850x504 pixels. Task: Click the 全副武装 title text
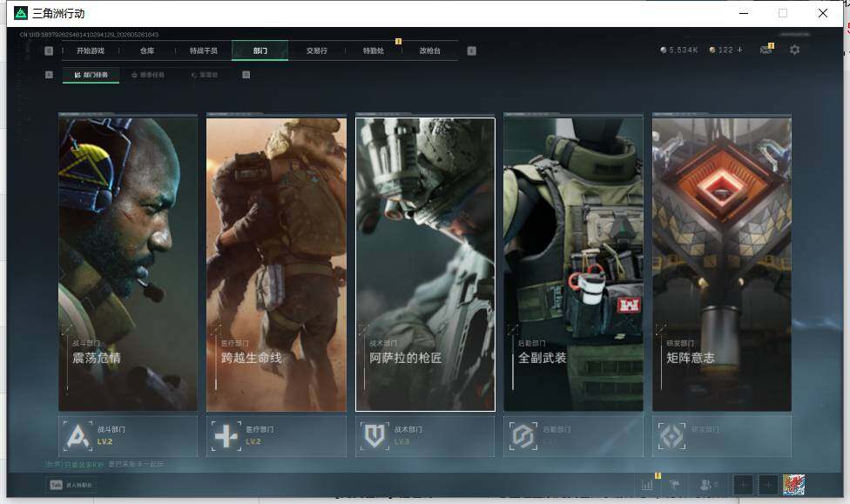point(542,358)
